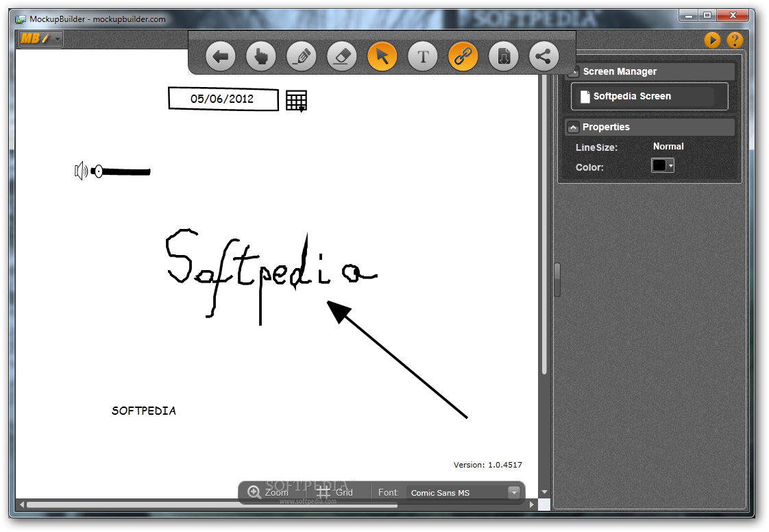Click the export document icon
This screenshot has width=769, height=532.
coord(504,56)
